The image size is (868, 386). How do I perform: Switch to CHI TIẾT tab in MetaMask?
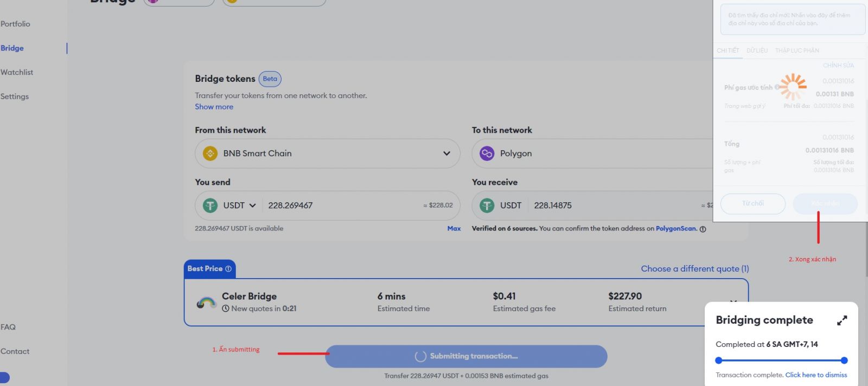coord(728,50)
